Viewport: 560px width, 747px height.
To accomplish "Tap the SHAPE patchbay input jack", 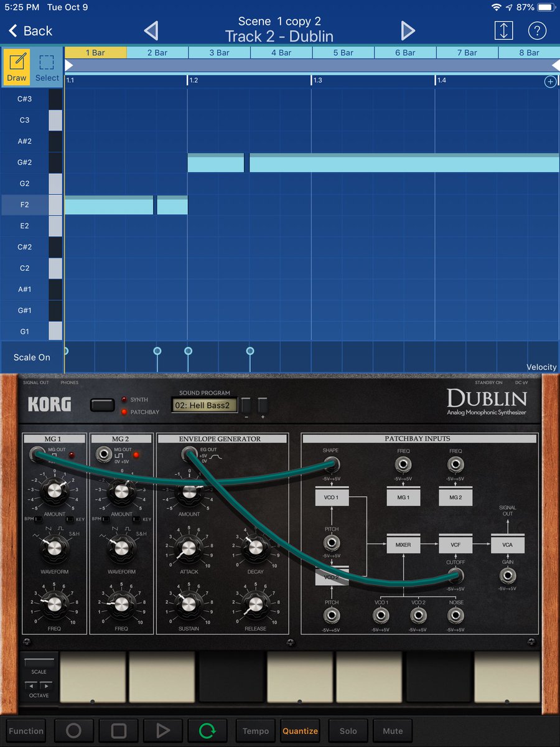I will pos(331,464).
